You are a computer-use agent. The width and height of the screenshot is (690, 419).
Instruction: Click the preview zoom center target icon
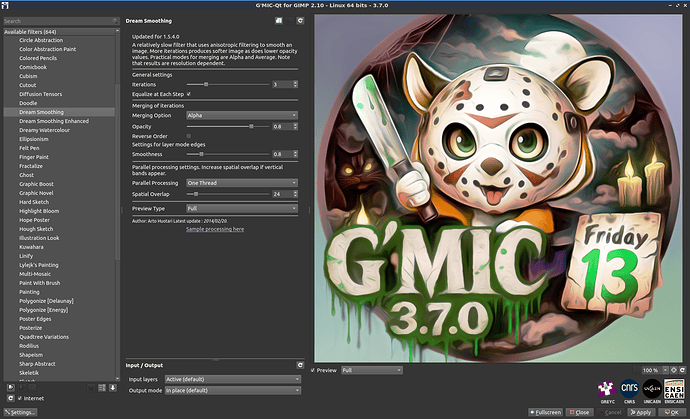(x=674, y=370)
